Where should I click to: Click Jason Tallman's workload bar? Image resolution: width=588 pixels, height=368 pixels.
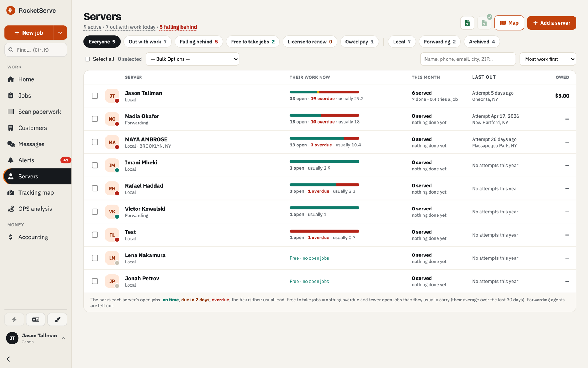click(325, 92)
